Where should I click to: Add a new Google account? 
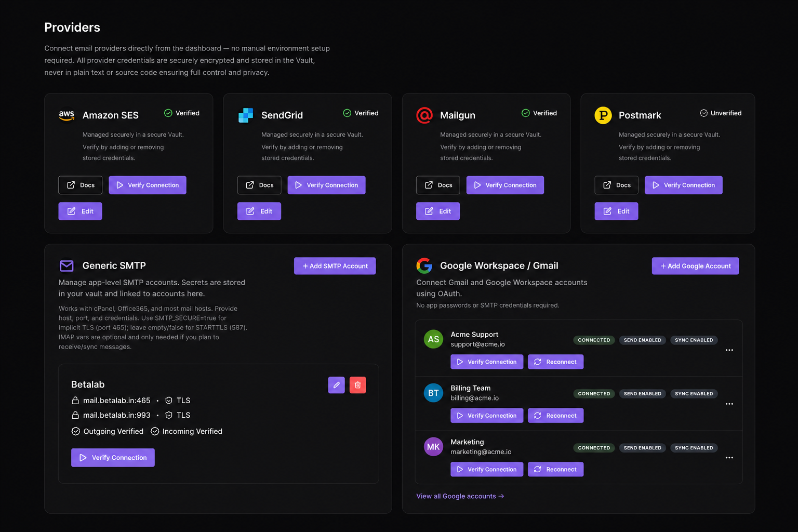pos(696,266)
